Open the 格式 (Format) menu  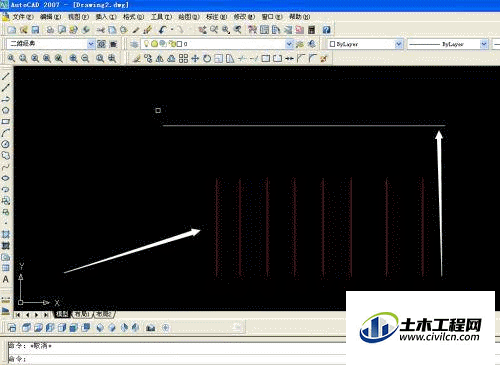pyautogui.click(x=133, y=17)
